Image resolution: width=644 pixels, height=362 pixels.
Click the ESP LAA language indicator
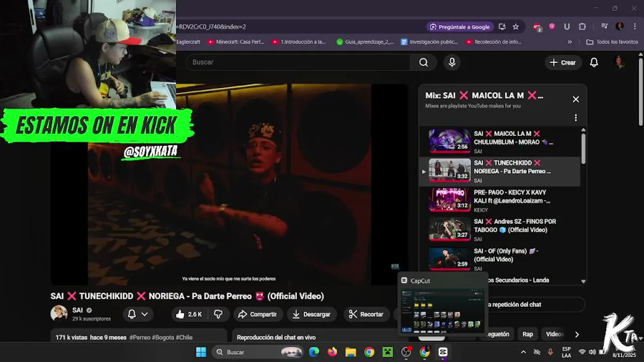[566, 352]
